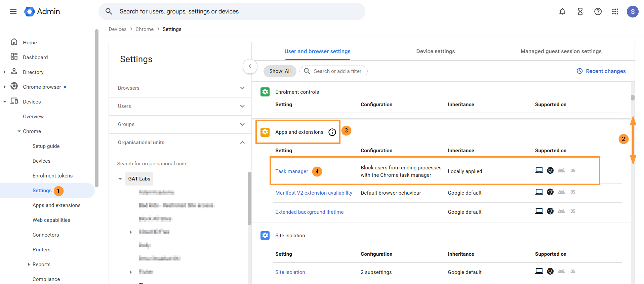The image size is (644, 284).
Task: Open Extended background lifetime setting
Action: pos(309,212)
